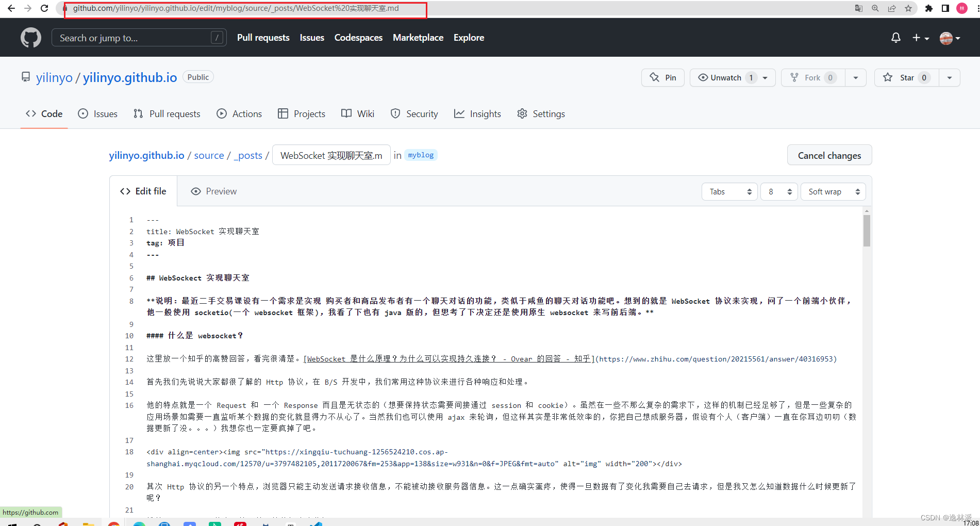Pin this repository
Screen dimensions: 980x526
click(x=662, y=77)
